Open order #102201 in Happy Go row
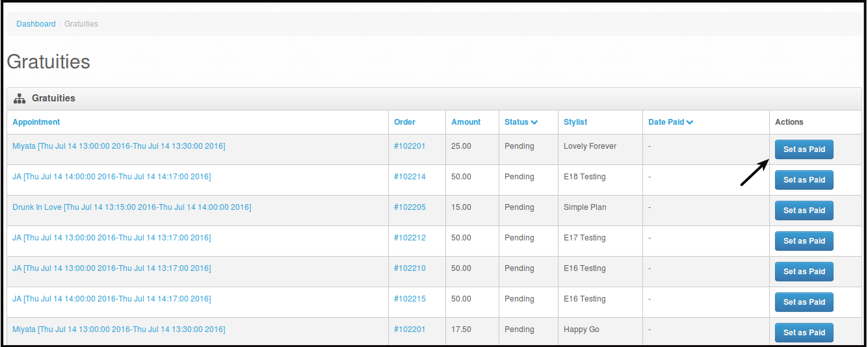Image resolution: width=868 pixels, height=347 pixels. click(410, 329)
